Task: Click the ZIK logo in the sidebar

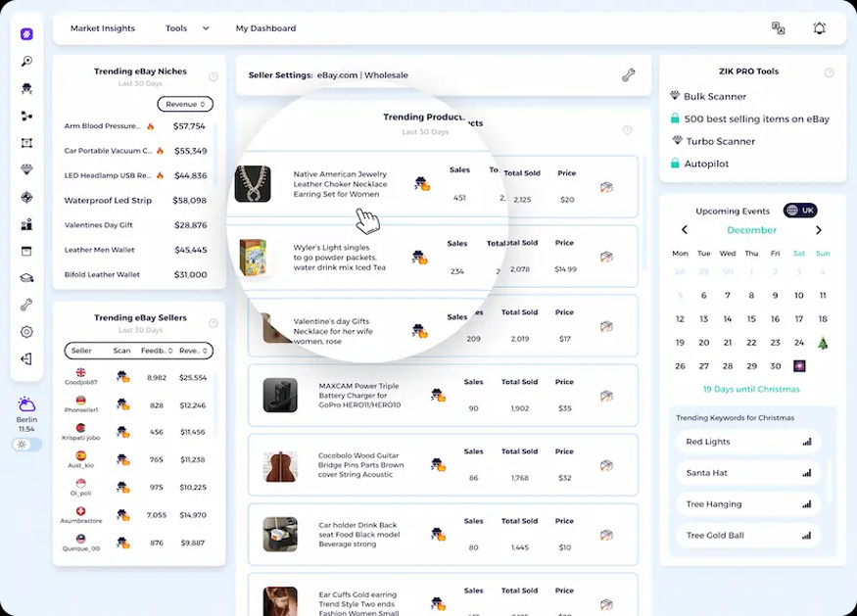Action: tap(26, 34)
